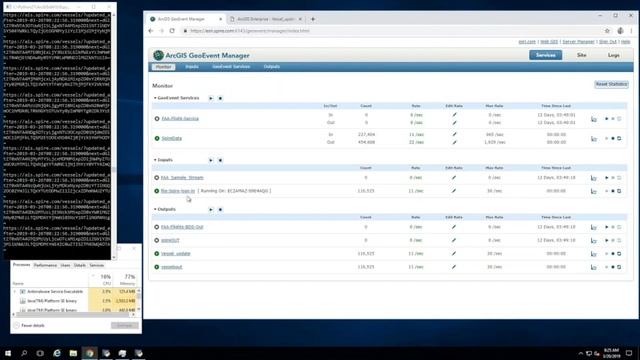Image resolution: width=640 pixels, height=360 pixels.
Task: Stop the file-Spire-json-in input
Action: click(x=613, y=191)
